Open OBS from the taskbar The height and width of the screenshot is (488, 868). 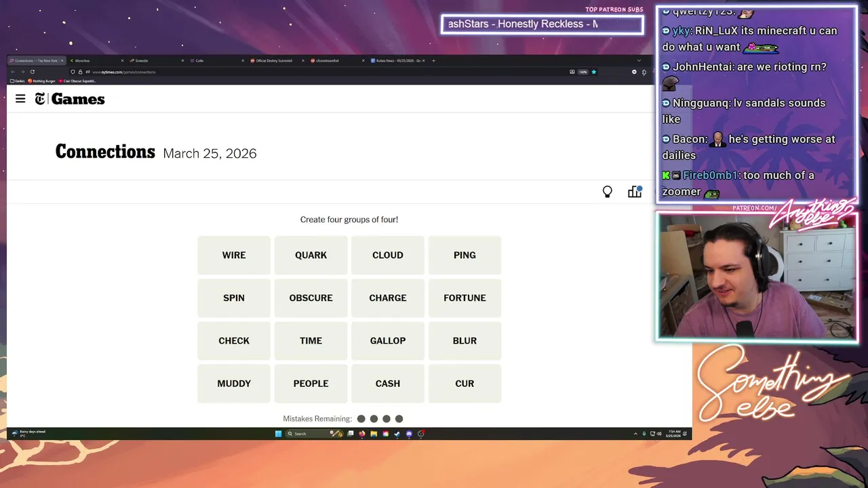point(421,434)
